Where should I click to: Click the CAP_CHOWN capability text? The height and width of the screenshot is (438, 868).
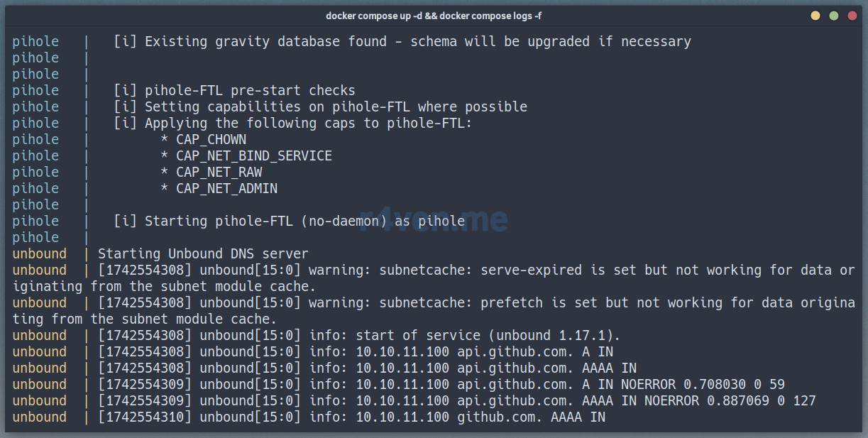click(x=211, y=139)
